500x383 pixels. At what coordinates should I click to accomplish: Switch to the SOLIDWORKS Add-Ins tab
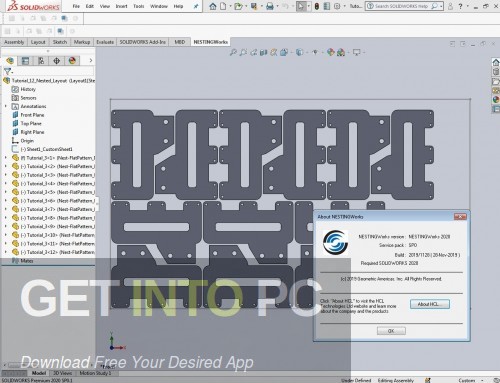click(143, 42)
